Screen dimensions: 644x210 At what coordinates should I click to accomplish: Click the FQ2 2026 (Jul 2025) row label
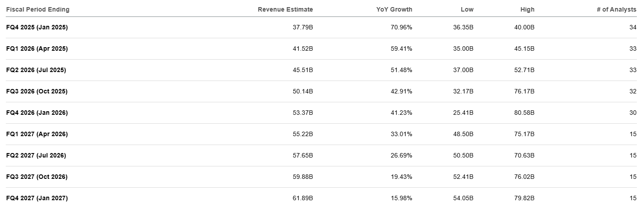coord(36,70)
